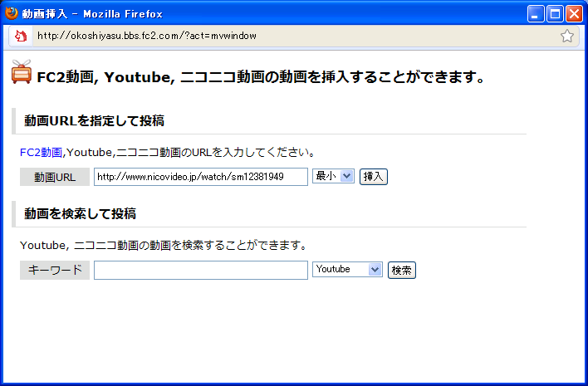588x386 pixels.
Task: Bookmark this page with the star icon
Action: (567, 37)
